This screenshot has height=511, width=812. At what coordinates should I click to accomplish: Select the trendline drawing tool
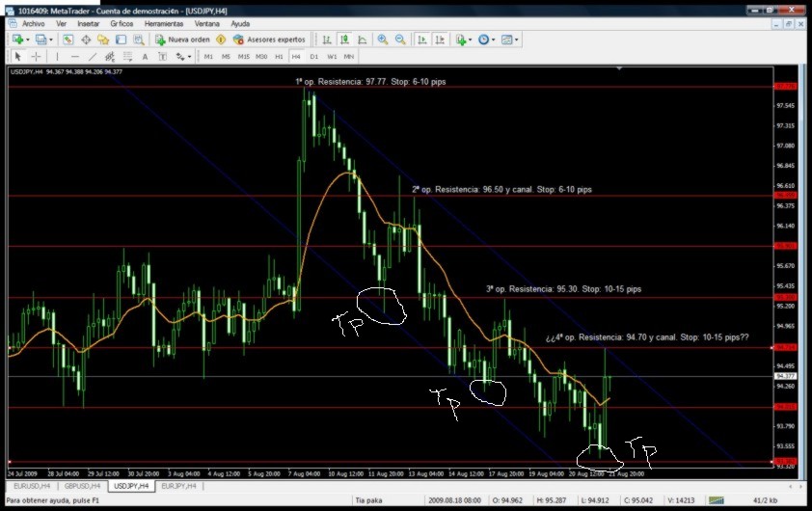[93, 57]
